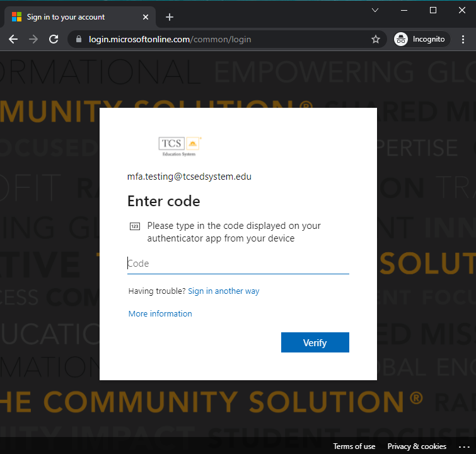
Task: Click the footer ellipsis for more options
Action: (x=464, y=446)
